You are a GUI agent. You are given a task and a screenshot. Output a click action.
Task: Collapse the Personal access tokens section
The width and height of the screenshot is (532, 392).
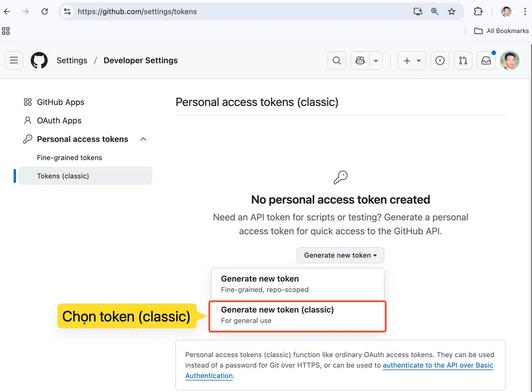pyautogui.click(x=143, y=139)
